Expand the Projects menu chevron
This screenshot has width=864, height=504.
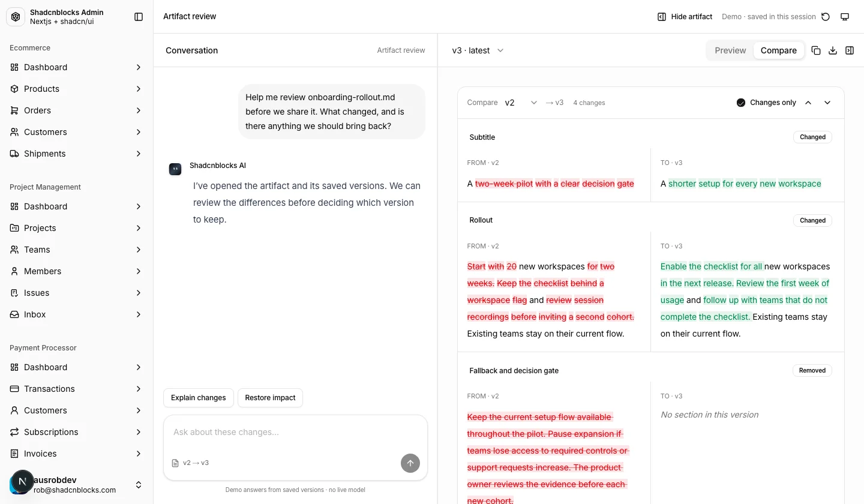[x=139, y=228]
